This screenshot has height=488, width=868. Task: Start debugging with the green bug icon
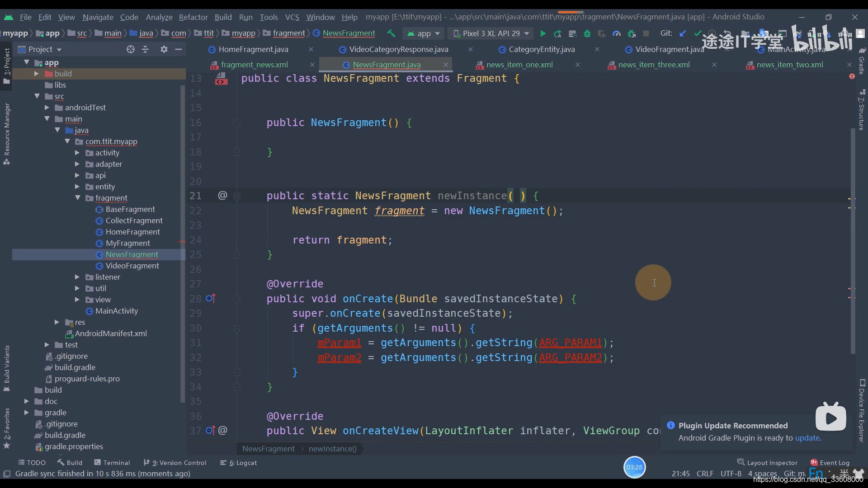tap(587, 33)
